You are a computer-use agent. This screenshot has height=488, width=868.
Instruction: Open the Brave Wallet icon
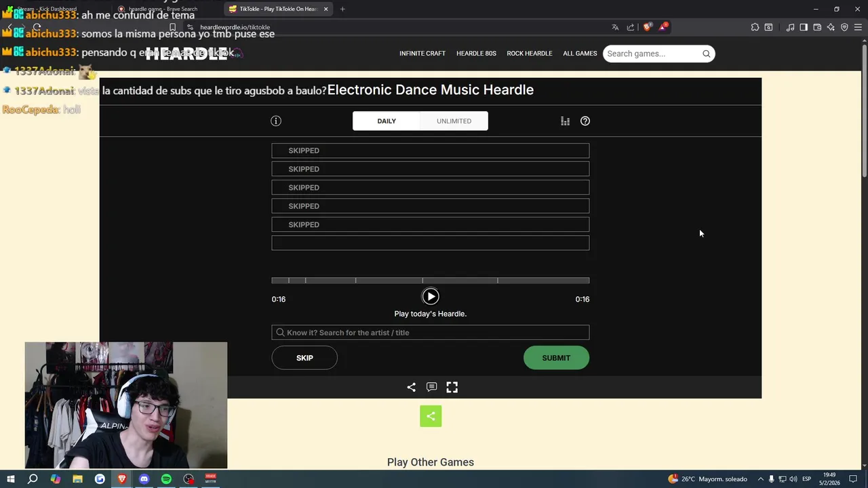pos(817,27)
